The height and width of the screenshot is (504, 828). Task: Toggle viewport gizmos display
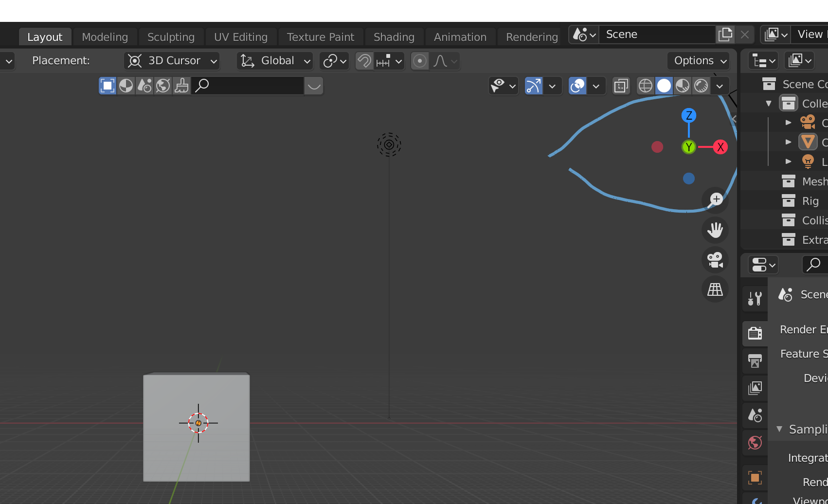point(534,86)
